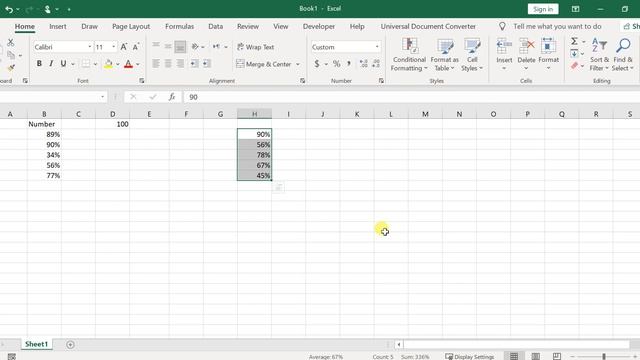The height and width of the screenshot is (360, 640).
Task: Select cell containing 100 in column D
Action: tap(112, 124)
